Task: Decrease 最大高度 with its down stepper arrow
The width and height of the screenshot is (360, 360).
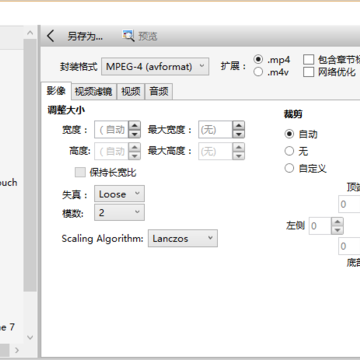Action: (x=238, y=156)
